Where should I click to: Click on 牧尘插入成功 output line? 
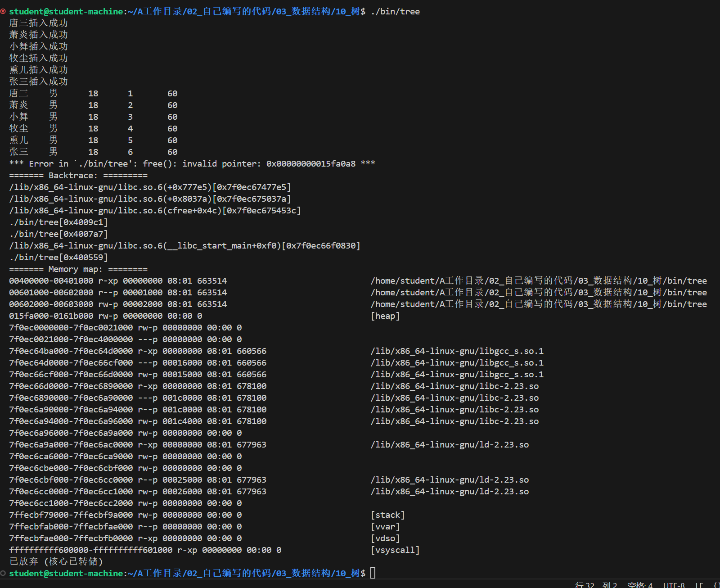tap(39, 58)
